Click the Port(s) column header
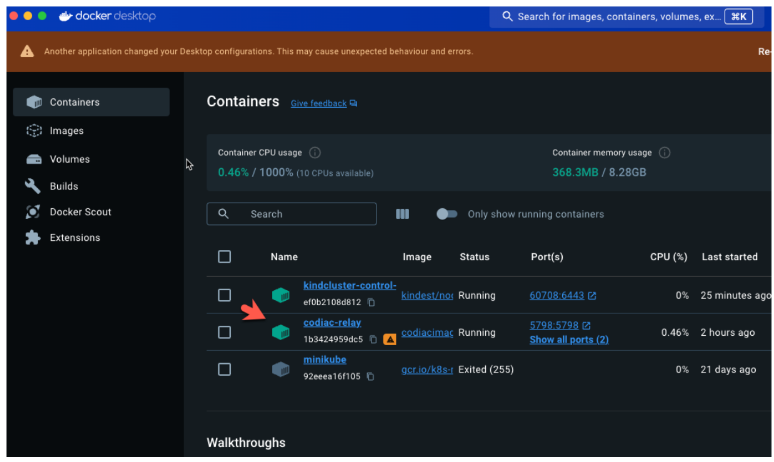The width and height of the screenshot is (774, 462). (547, 257)
